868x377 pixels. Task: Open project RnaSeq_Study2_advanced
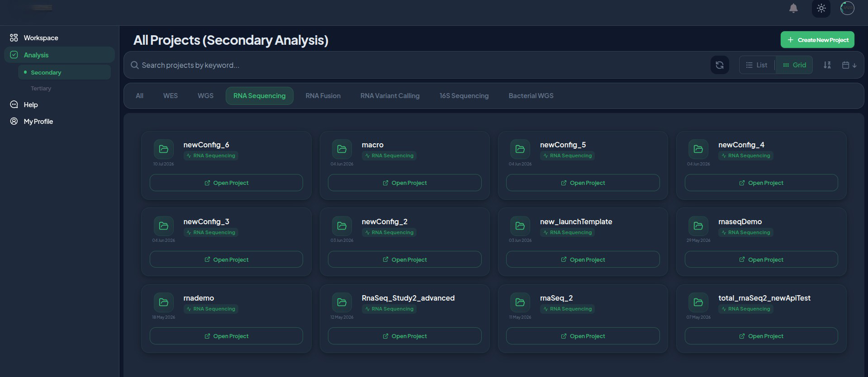[x=404, y=336]
